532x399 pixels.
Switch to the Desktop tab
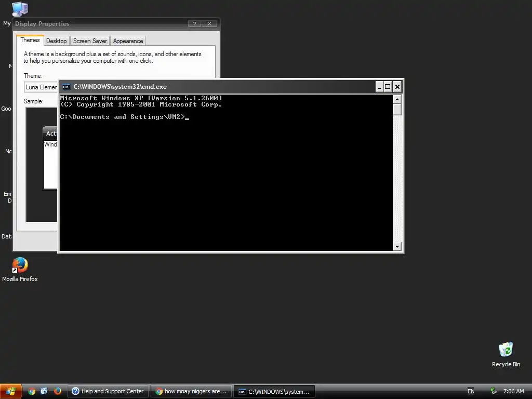pyautogui.click(x=56, y=41)
